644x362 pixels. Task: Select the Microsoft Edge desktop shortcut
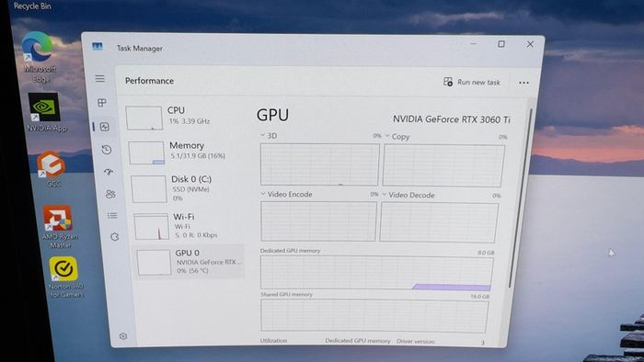[x=39, y=57]
